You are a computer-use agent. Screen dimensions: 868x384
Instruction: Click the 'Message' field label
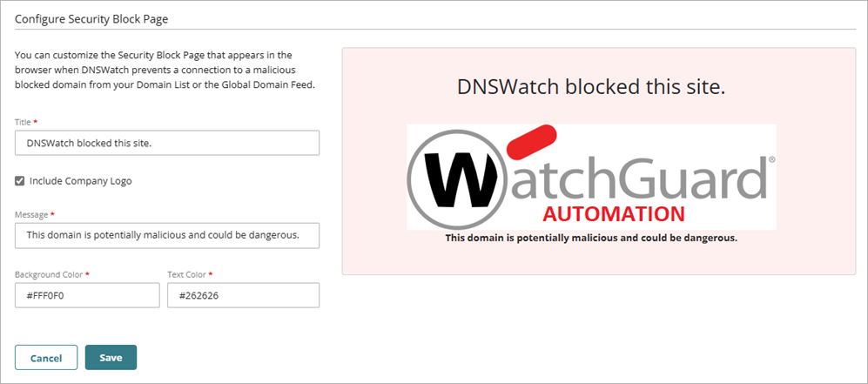(31, 214)
